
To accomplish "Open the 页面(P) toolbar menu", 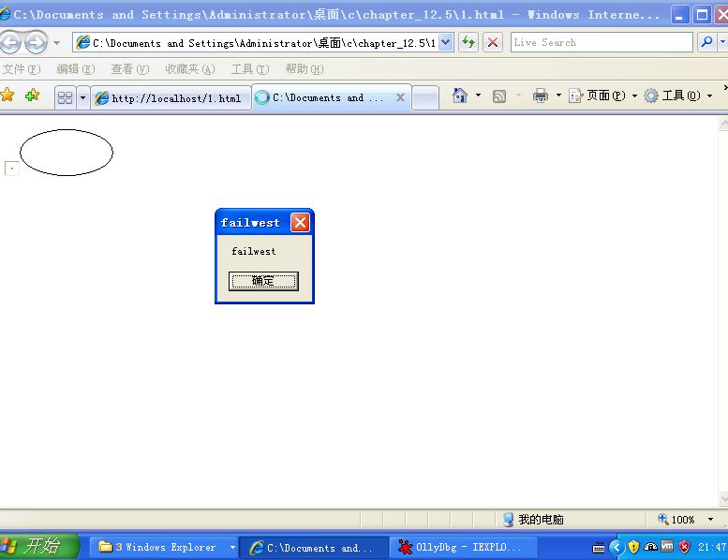I will 603,96.
